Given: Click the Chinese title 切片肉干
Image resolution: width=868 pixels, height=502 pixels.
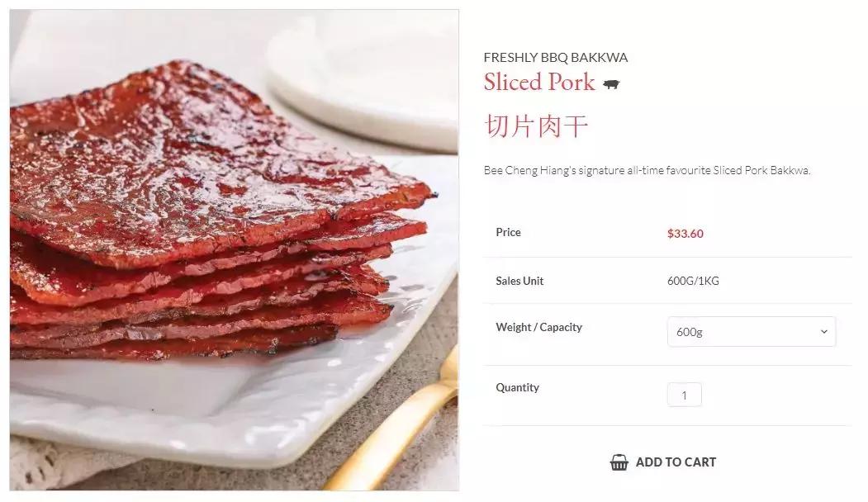Looking at the screenshot, I should (537, 125).
